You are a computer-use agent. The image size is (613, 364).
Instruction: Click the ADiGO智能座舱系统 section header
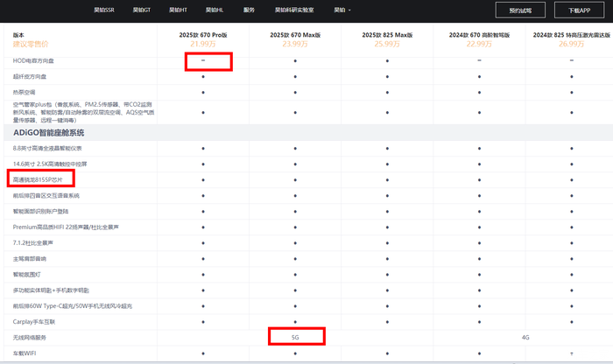[x=49, y=132]
